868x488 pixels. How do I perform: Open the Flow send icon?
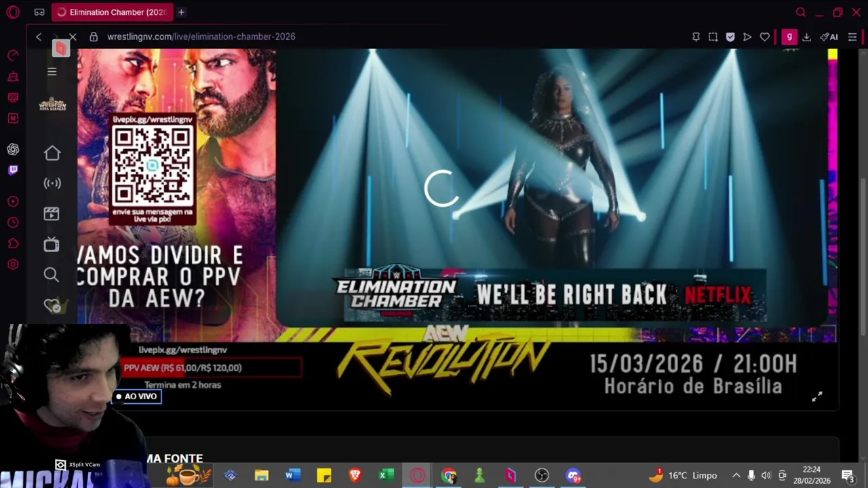[x=747, y=37]
